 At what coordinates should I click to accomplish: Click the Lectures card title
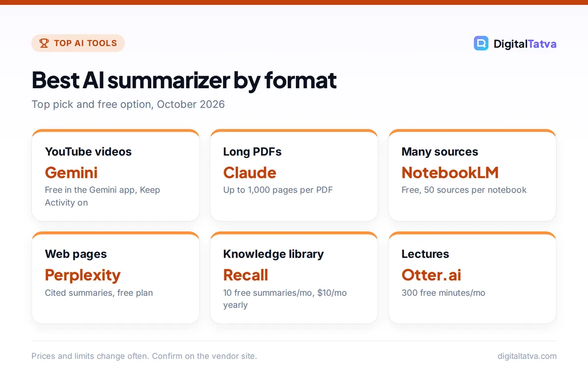[x=425, y=254]
